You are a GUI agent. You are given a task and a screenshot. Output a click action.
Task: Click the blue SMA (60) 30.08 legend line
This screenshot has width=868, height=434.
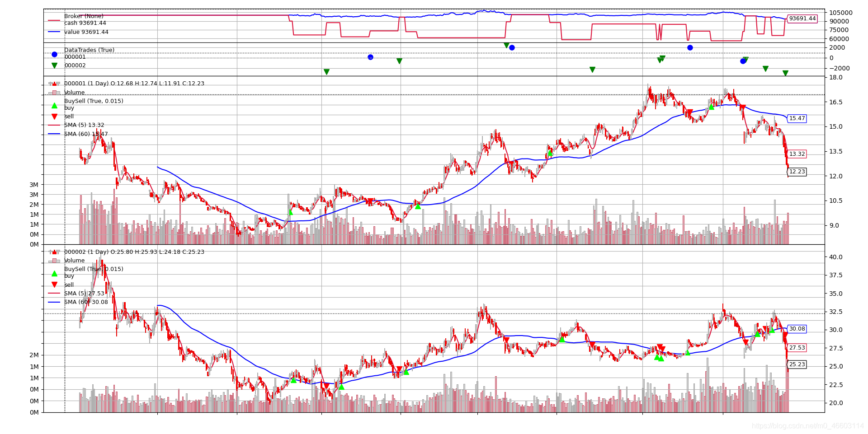(54, 302)
